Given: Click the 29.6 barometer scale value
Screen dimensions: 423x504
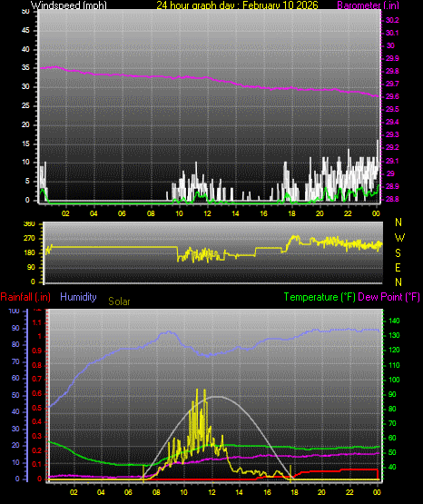Looking at the screenshot, I should click(x=392, y=97).
